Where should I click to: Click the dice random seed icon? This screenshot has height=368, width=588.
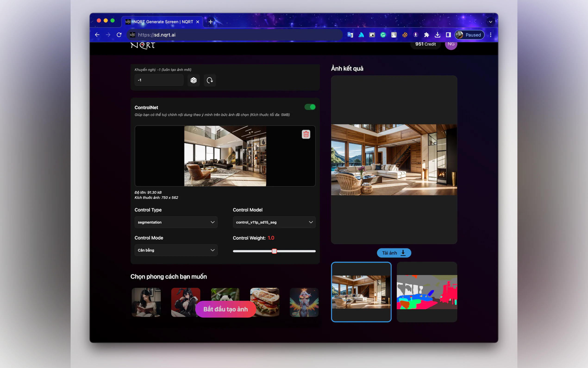click(194, 80)
